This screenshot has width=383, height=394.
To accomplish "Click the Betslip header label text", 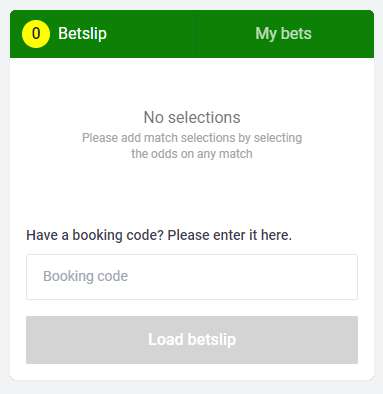I will 82,34.
